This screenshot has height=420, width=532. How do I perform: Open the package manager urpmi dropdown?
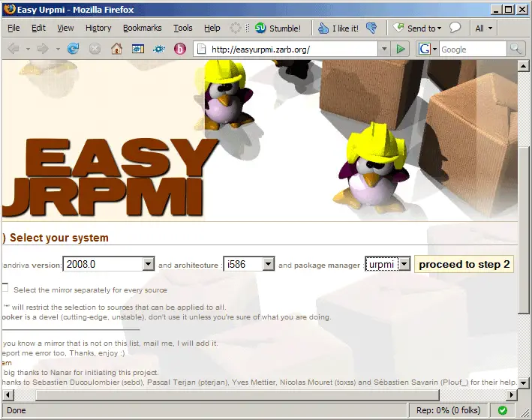click(387, 264)
